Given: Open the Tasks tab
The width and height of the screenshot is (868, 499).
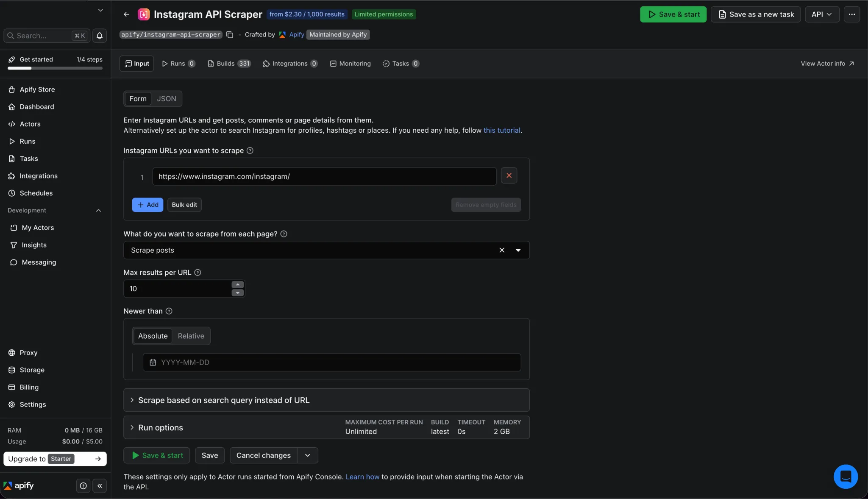Looking at the screenshot, I should point(401,64).
